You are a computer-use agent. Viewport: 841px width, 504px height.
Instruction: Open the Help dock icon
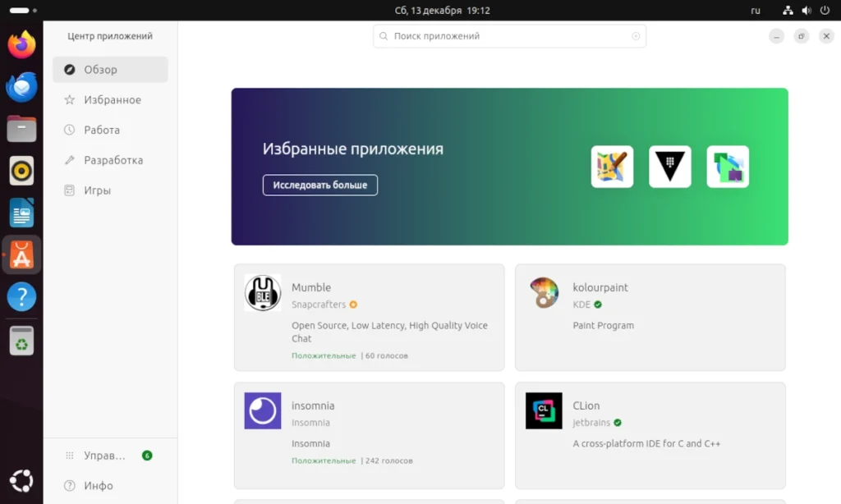coord(21,296)
